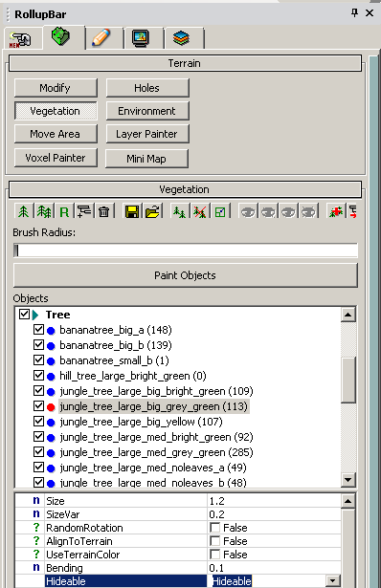Screen dimensions: 381x588
Task: Click the question mark icon beside UseTerrainColor
Action: point(36,554)
